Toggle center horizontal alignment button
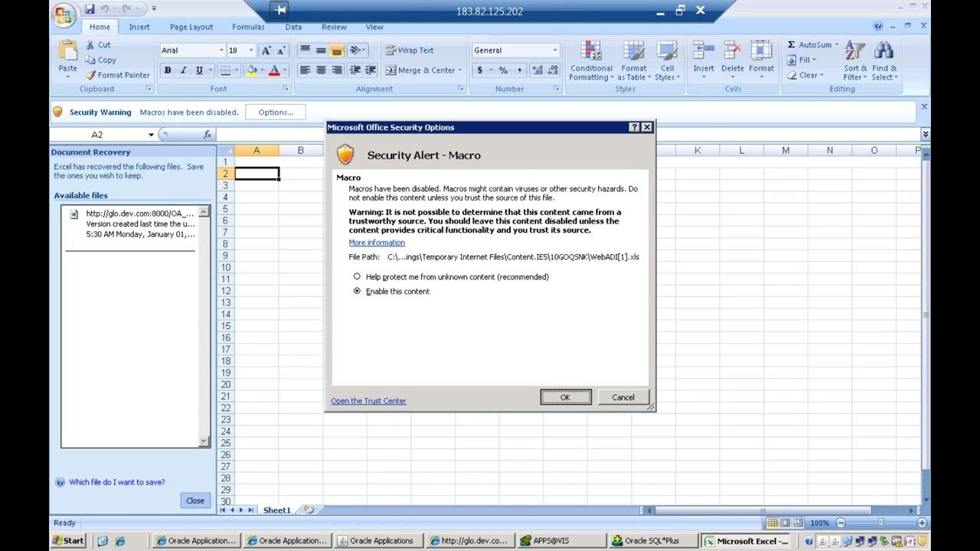 (321, 70)
